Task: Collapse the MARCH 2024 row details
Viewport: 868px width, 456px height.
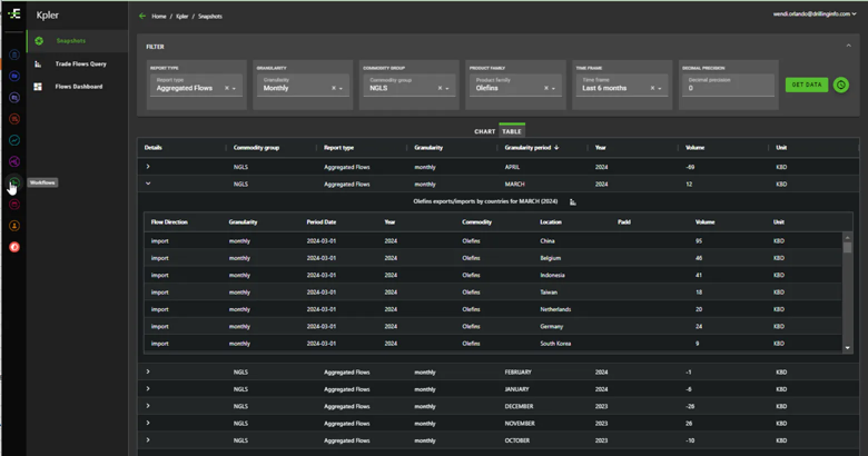Action: 147,184
